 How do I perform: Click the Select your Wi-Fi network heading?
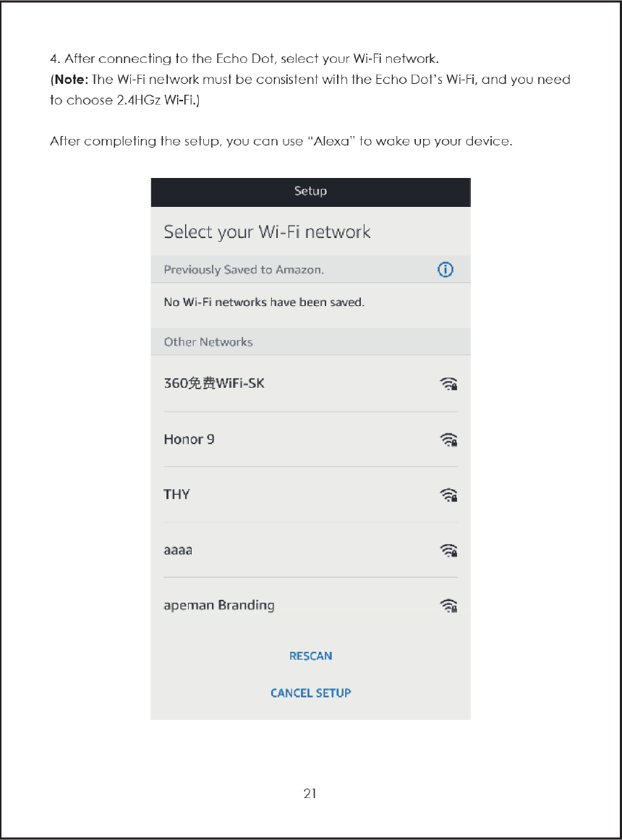(x=267, y=232)
